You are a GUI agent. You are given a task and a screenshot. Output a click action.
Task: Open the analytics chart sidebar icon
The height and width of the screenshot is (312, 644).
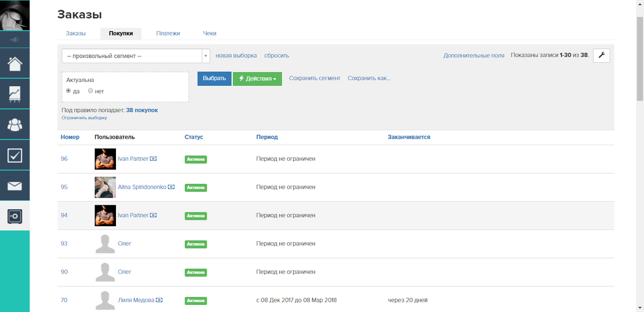pyautogui.click(x=14, y=94)
